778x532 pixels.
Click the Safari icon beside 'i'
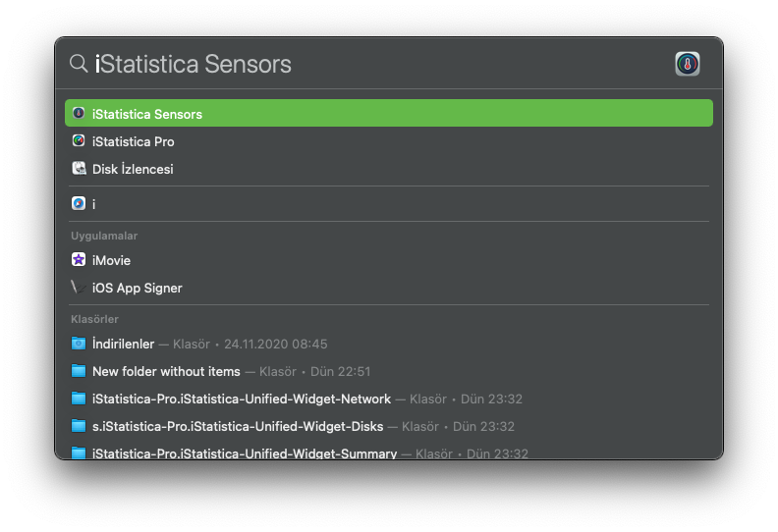click(79, 204)
